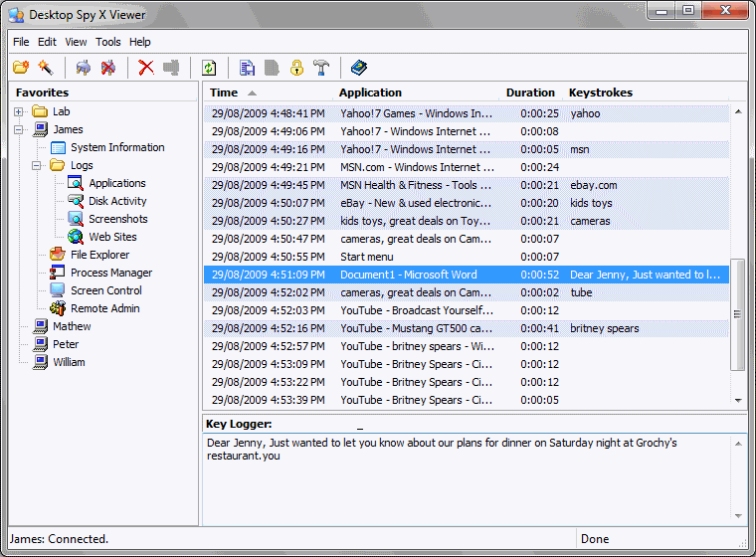The image size is (756, 557).
Task: Open Screenshots log icon
Action: [x=76, y=219]
